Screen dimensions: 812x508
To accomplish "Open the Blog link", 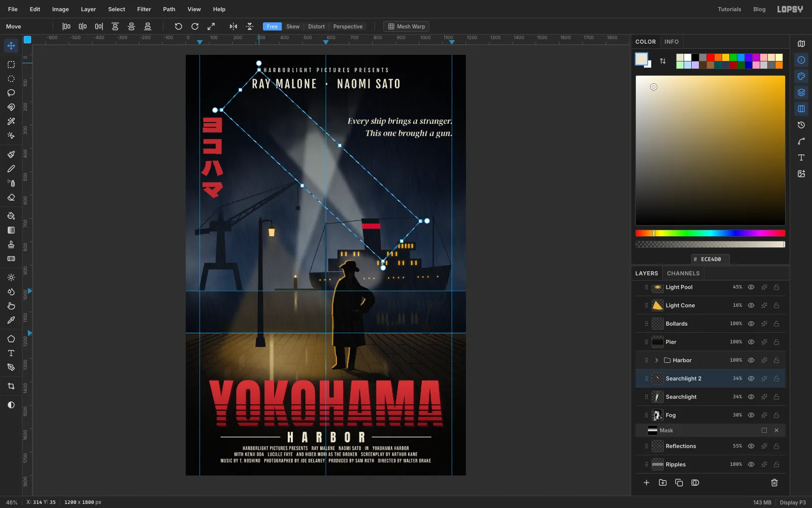I will pyautogui.click(x=759, y=9).
